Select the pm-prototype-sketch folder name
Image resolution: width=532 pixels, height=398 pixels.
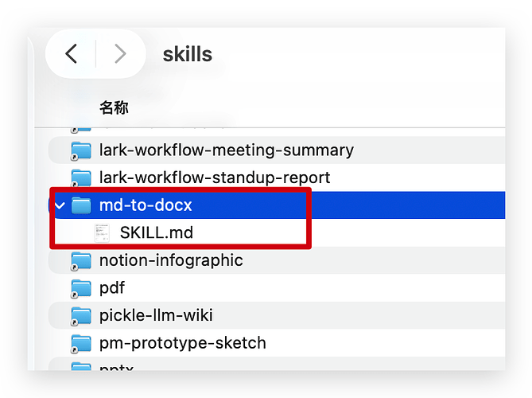pos(183,343)
